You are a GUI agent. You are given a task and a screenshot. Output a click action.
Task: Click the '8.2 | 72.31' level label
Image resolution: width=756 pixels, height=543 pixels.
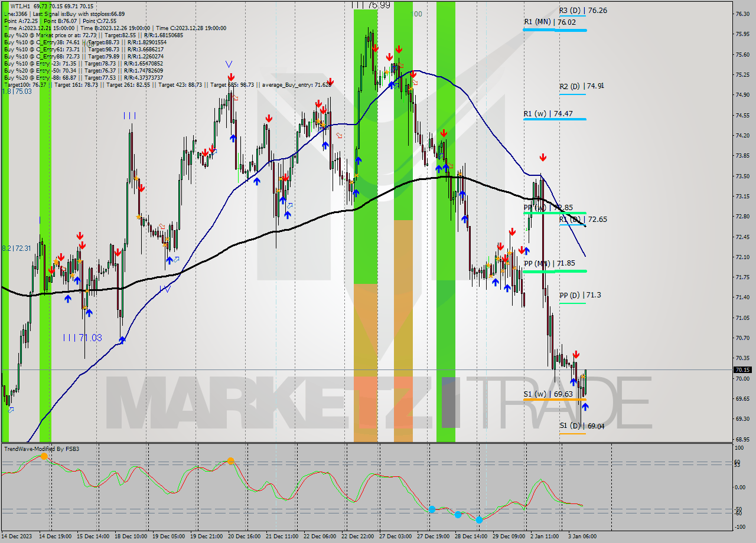pos(17,248)
